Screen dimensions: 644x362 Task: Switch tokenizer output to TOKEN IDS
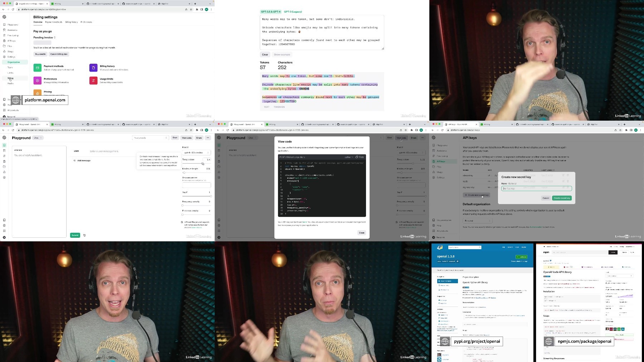pos(279,107)
